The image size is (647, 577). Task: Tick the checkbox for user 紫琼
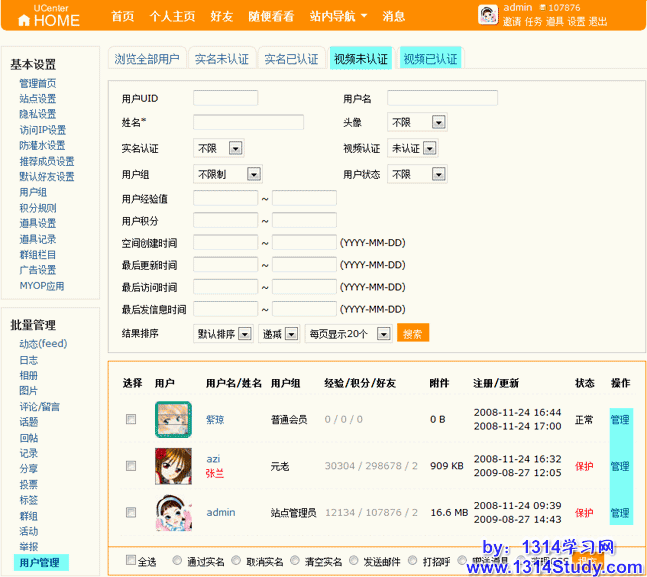[131, 419]
